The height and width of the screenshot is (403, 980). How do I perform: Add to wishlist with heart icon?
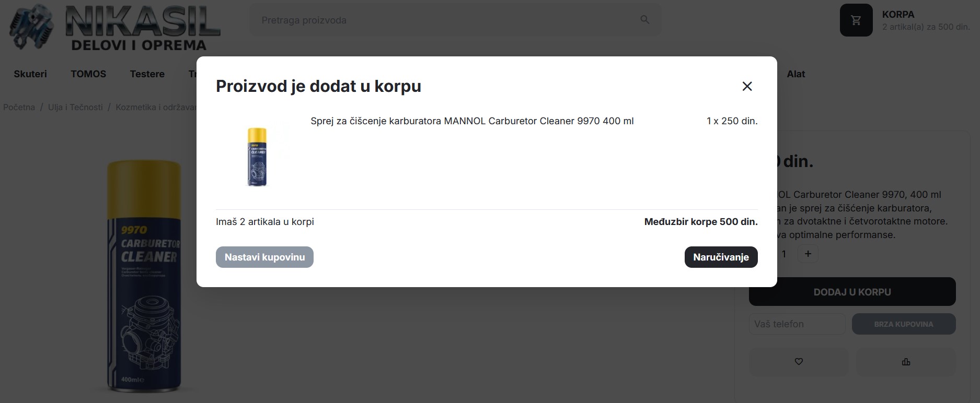(x=799, y=362)
